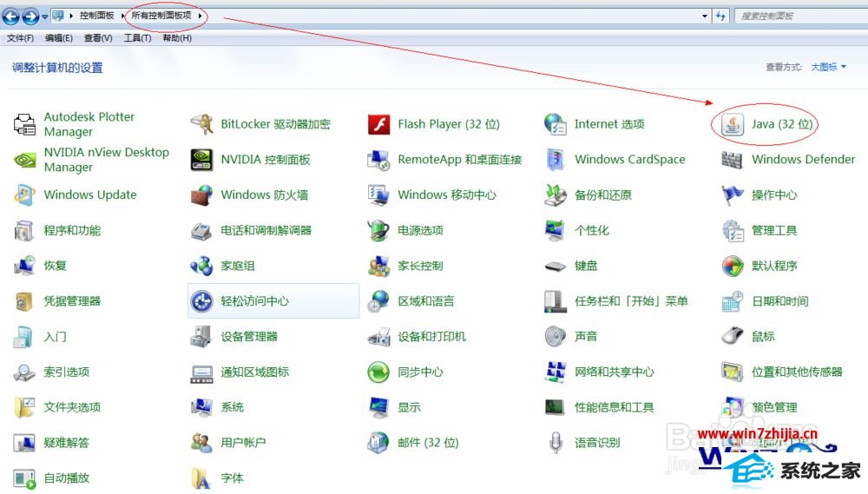This screenshot has height=494, width=868.
Task: Open the 操作中心 flag icon
Action: coord(733,195)
